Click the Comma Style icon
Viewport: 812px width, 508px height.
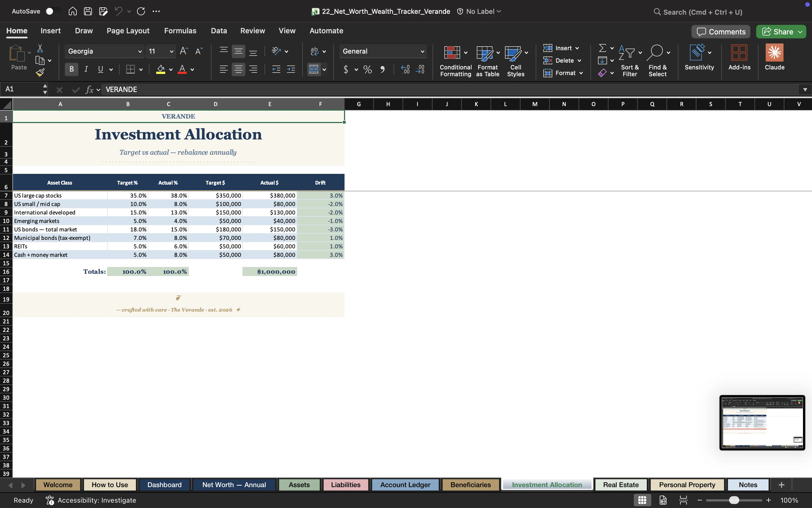click(x=383, y=69)
